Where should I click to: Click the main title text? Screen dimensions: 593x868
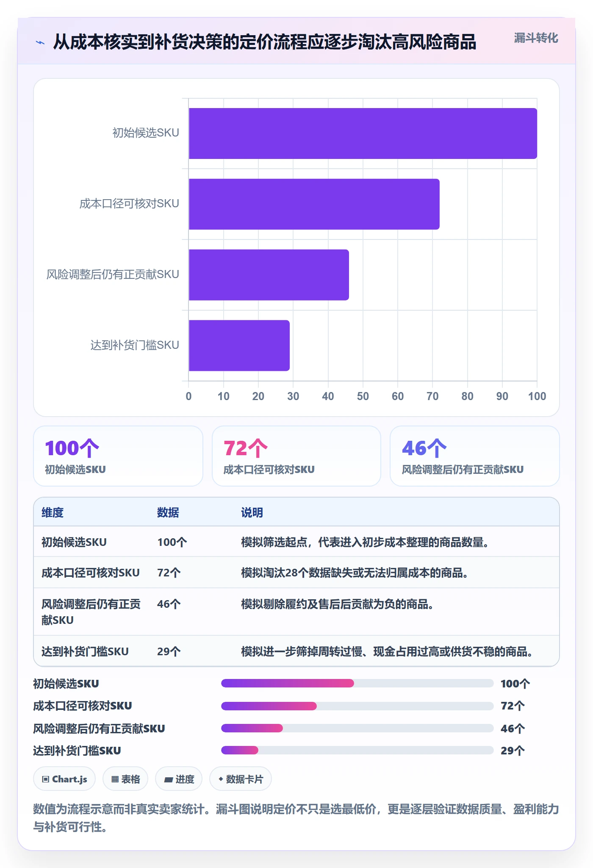coord(265,42)
